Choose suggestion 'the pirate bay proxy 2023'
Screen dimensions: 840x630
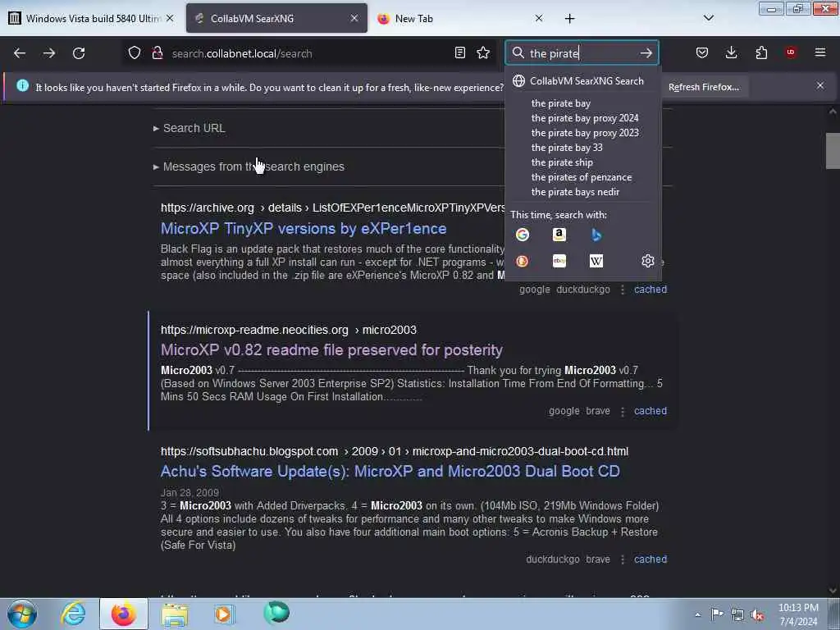[x=583, y=133]
